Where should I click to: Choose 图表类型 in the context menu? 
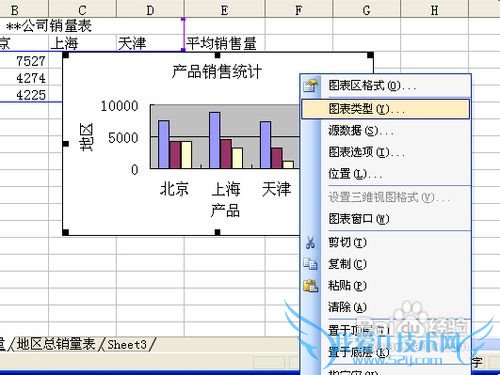pos(386,109)
